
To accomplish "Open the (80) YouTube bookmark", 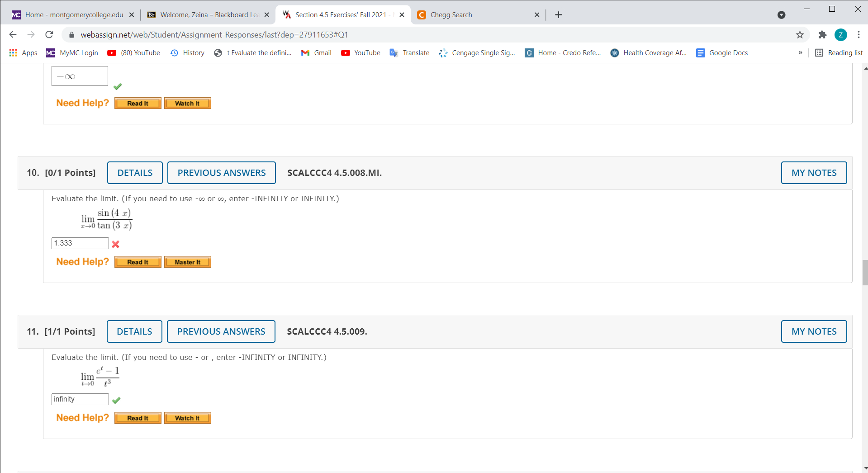I will (134, 53).
